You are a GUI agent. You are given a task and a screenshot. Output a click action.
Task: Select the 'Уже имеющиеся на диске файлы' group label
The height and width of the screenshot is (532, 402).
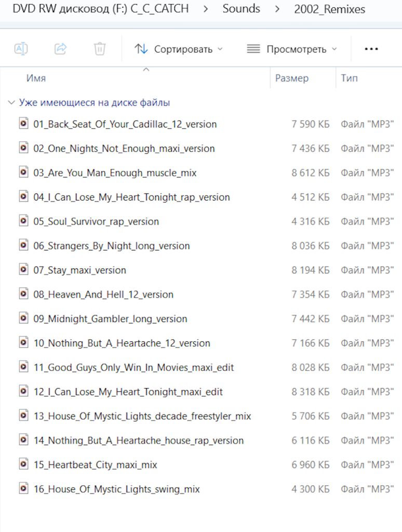(x=95, y=102)
